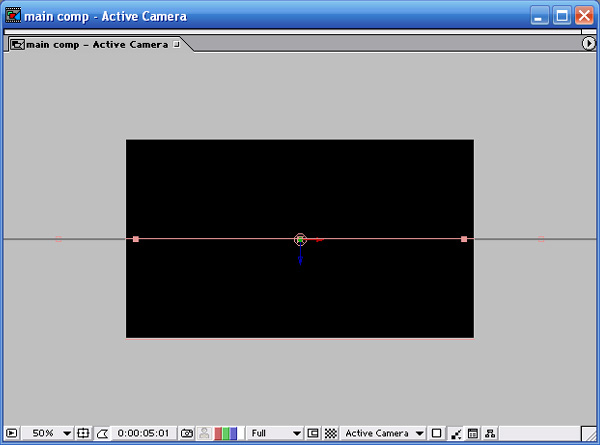Minimize the main comp window
The height and width of the screenshot is (445, 600).
[x=539, y=16]
